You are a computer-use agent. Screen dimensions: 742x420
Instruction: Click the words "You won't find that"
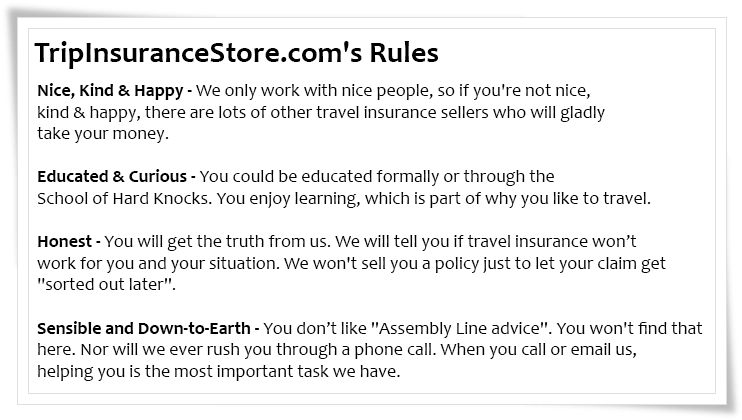click(x=630, y=328)
